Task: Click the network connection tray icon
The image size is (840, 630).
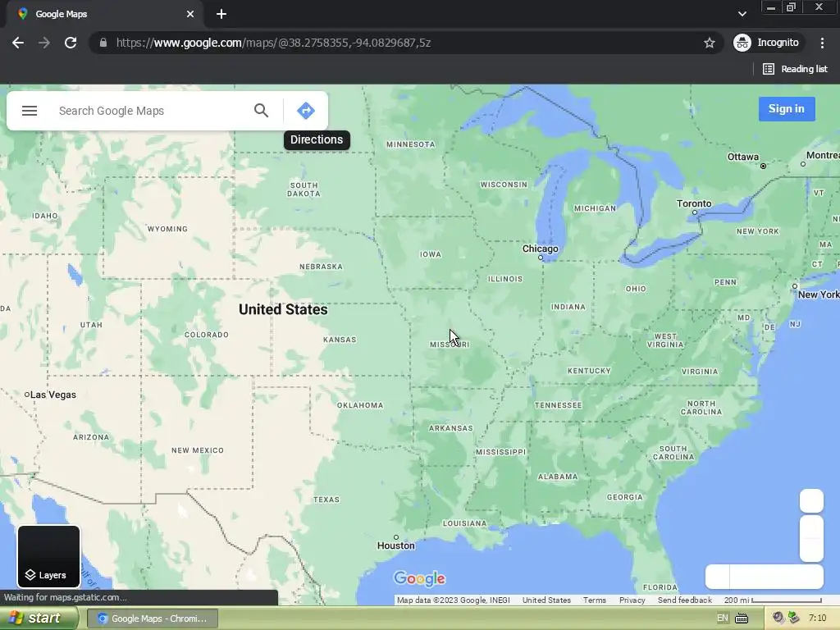Action: [794, 619]
